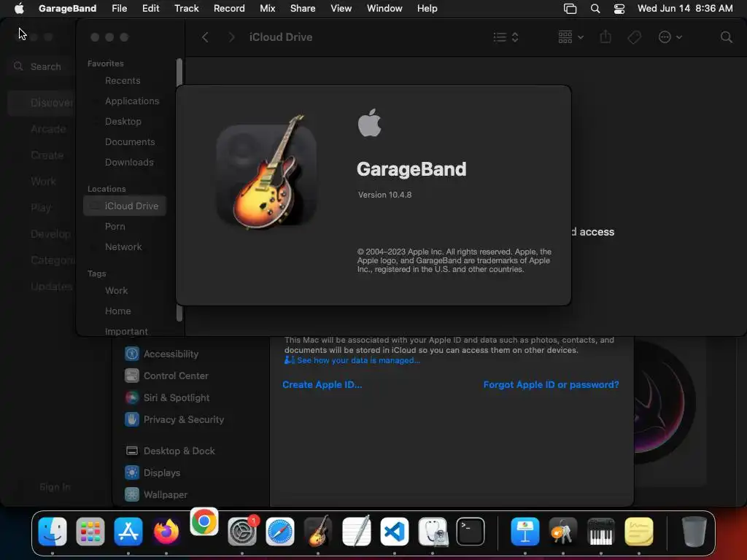Open Keynote from the Dock
Screen dimensions: 747x560
(x=525, y=531)
